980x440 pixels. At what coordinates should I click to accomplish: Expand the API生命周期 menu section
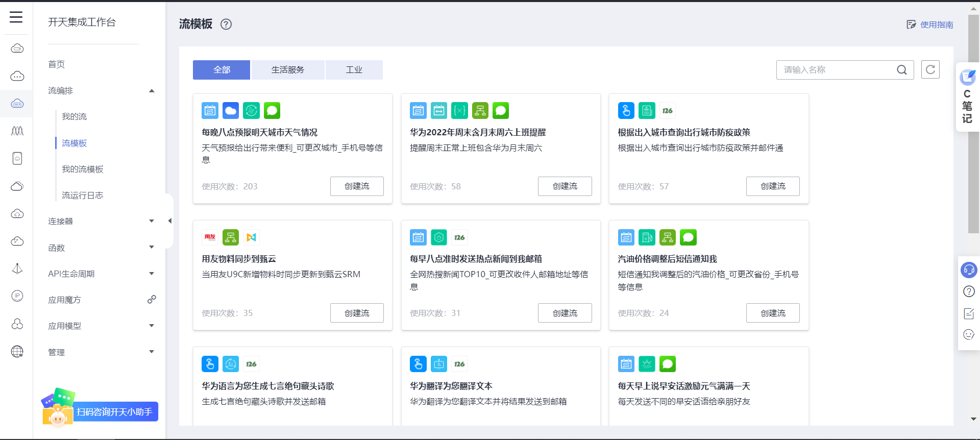pyautogui.click(x=152, y=274)
